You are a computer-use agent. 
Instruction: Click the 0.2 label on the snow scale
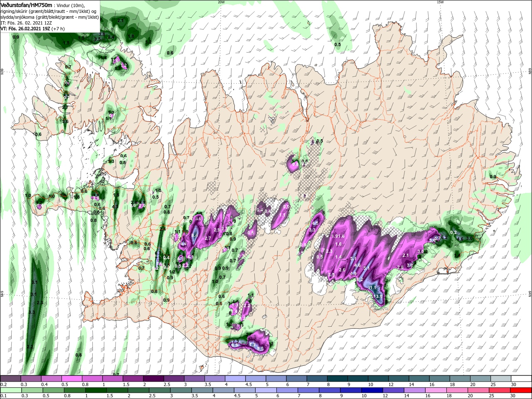(3, 385)
